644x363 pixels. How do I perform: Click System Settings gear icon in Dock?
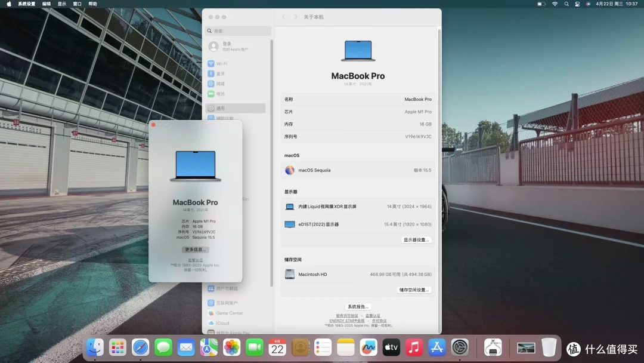[460, 348]
